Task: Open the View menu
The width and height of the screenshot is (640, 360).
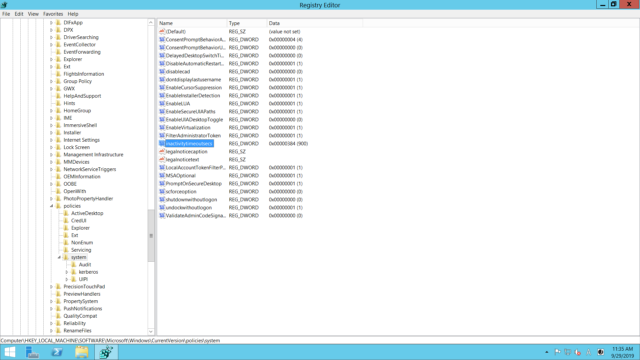Action: point(33,14)
